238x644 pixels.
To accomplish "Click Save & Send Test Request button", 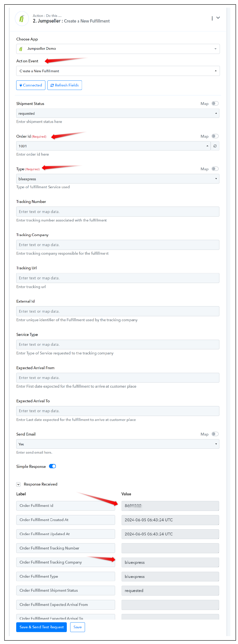I will [41, 627].
